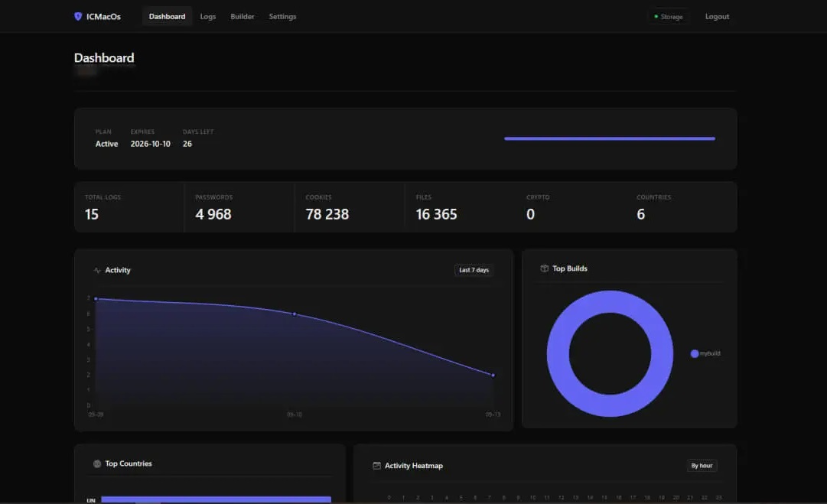The height and width of the screenshot is (504, 827).
Task: Click the plan status Active
Action: click(x=106, y=144)
